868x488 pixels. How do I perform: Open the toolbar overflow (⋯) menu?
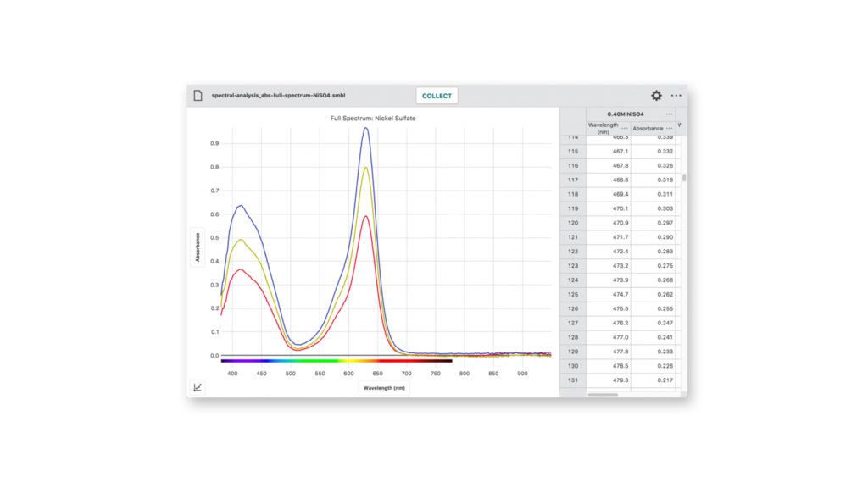point(678,96)
